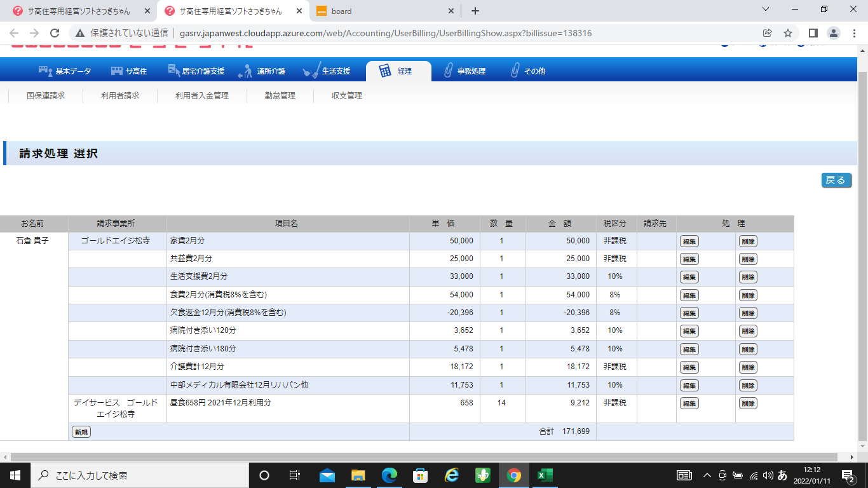Open the 利用者請求 submenu
The image size is (868, 488).
tap(120, 96)
